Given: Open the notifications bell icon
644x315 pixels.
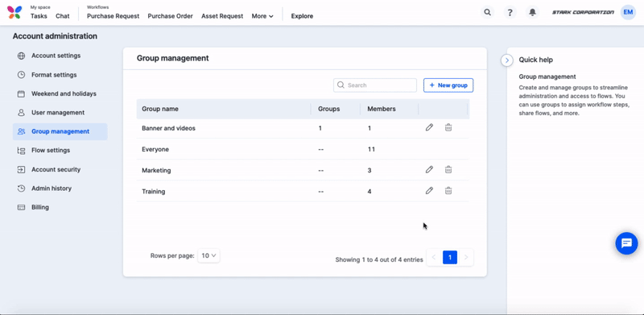Looking at the screenshot, I should 532,12.
